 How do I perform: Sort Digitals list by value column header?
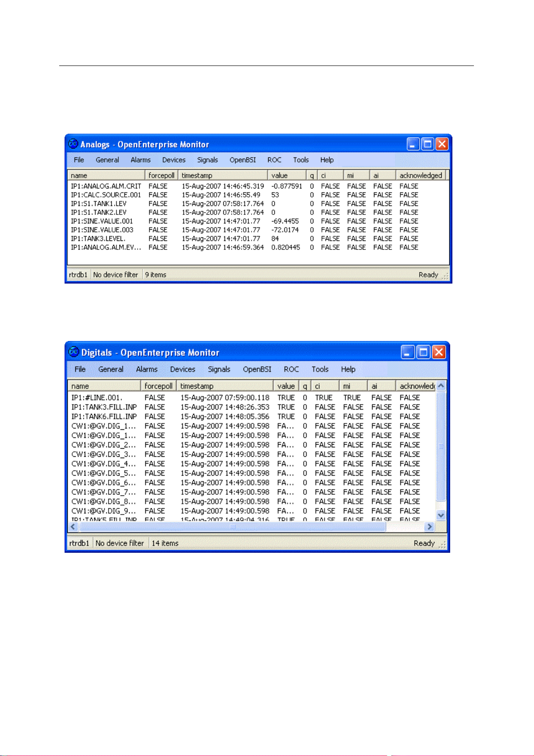[286, 386]
